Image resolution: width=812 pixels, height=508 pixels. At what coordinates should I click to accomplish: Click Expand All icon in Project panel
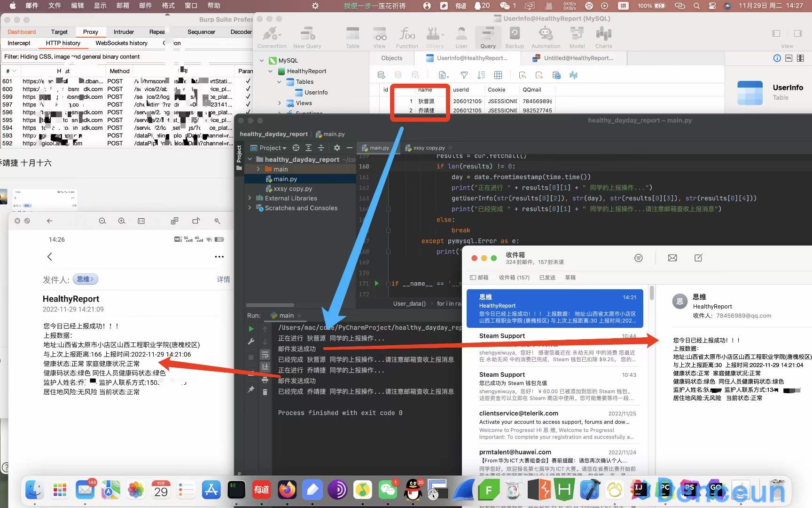(308, 148)
